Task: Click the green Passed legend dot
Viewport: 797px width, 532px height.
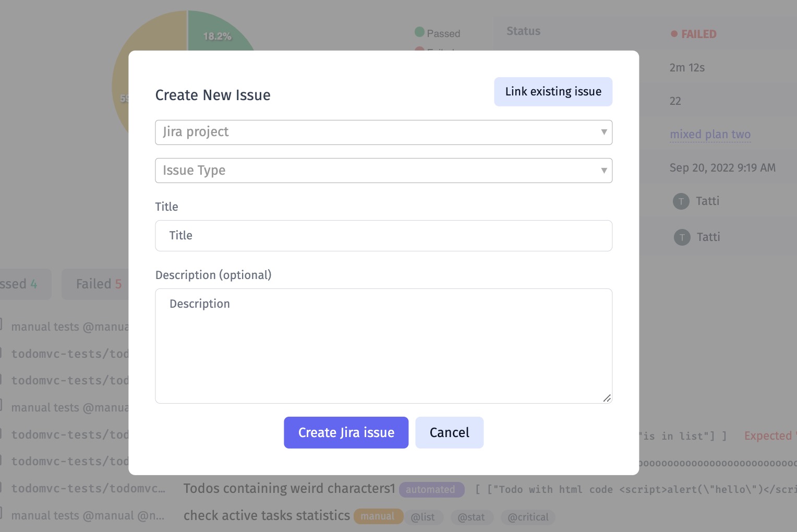Action: coord(419,32)
